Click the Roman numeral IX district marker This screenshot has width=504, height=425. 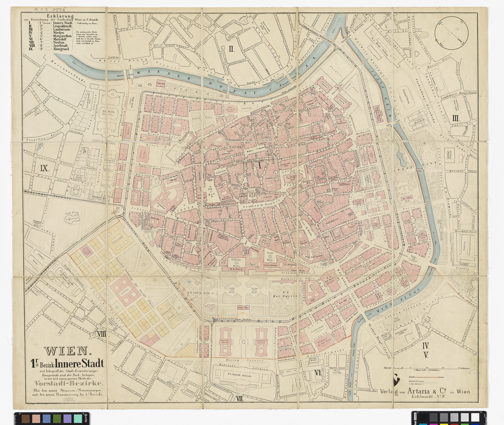[x=44, y=168]
